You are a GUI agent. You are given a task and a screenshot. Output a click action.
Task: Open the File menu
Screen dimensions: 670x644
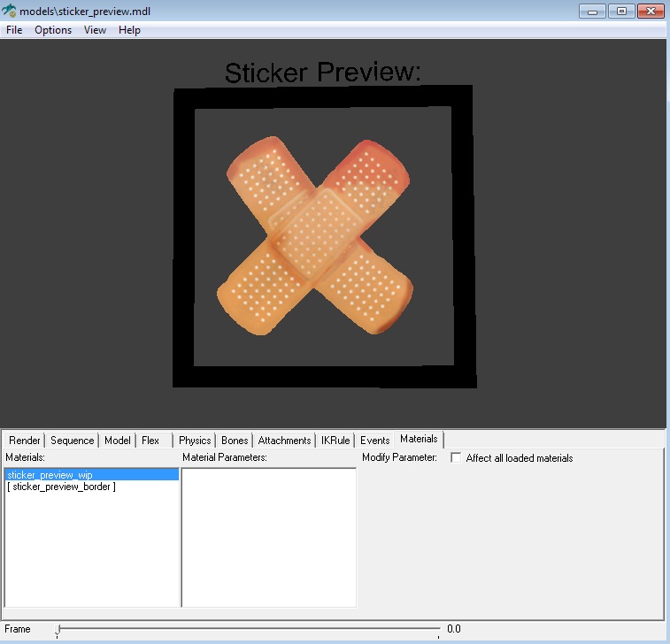14,30
